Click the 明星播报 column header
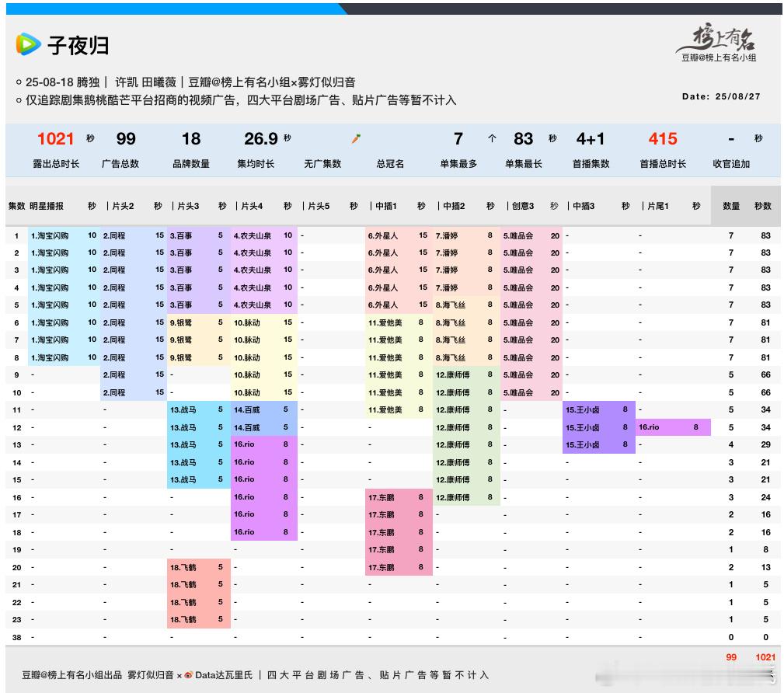This screenshot has height=693, width=784. tap(47, 206)
